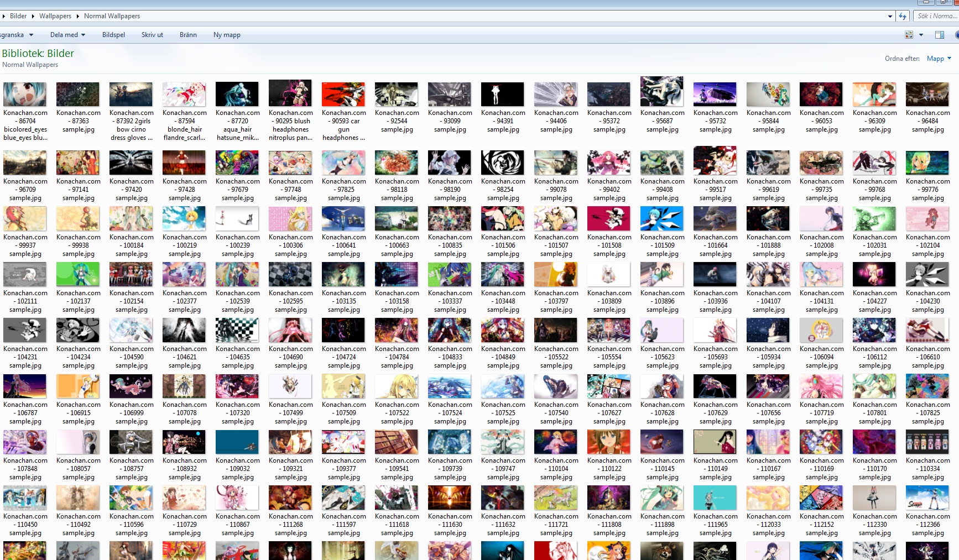The height and width of the screenshot is (560, 959).
Task: Select thumbnail Konachan.com - 102137 sample.jpg
Action: coord(78,275)
